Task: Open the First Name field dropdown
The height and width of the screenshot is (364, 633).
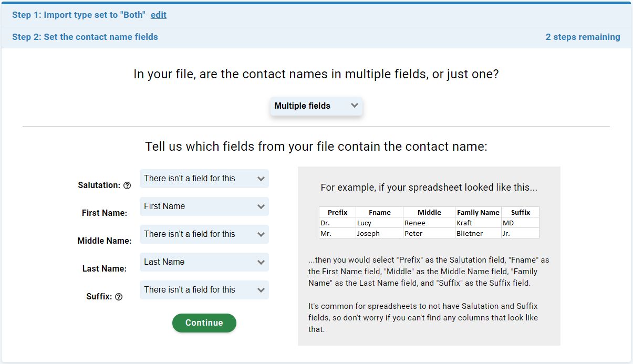Action: tap(204, 206)
